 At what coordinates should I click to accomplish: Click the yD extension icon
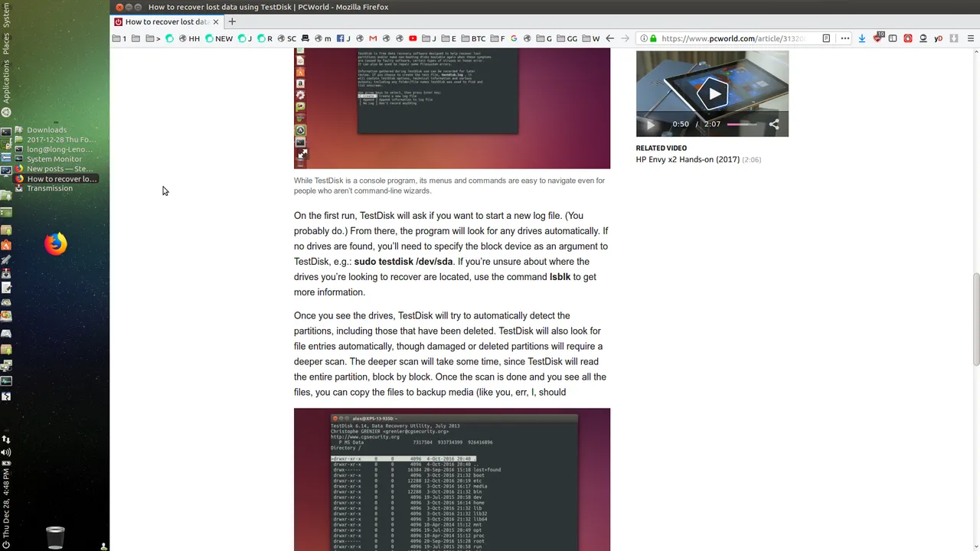pos(938,38)
